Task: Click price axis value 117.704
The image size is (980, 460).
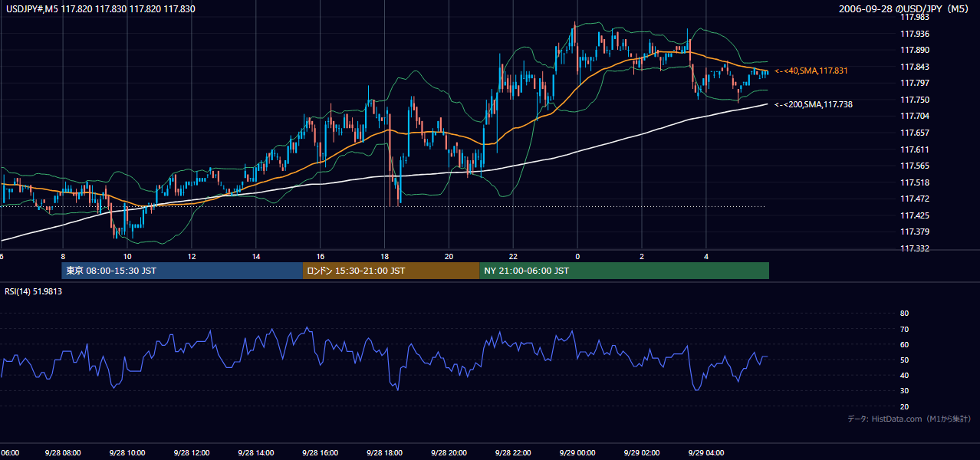Action: [x=915, y=117]
